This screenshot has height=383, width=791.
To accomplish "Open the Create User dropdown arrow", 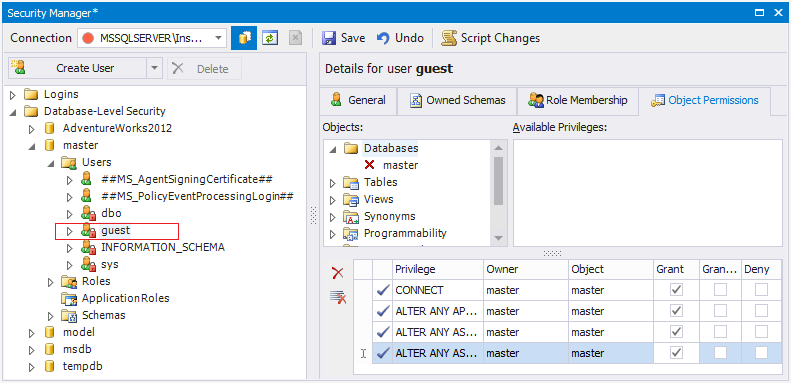I will [154, 68].
